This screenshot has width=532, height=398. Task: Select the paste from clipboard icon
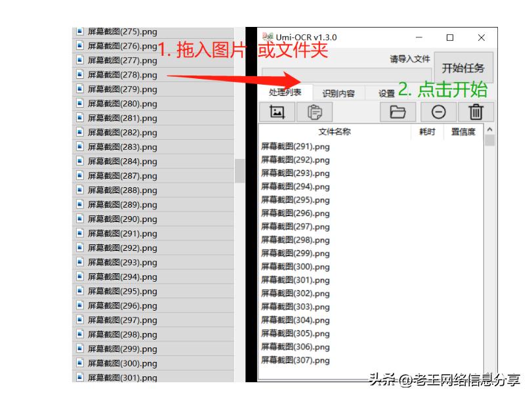pyautogui.click(x=316, y=112)
